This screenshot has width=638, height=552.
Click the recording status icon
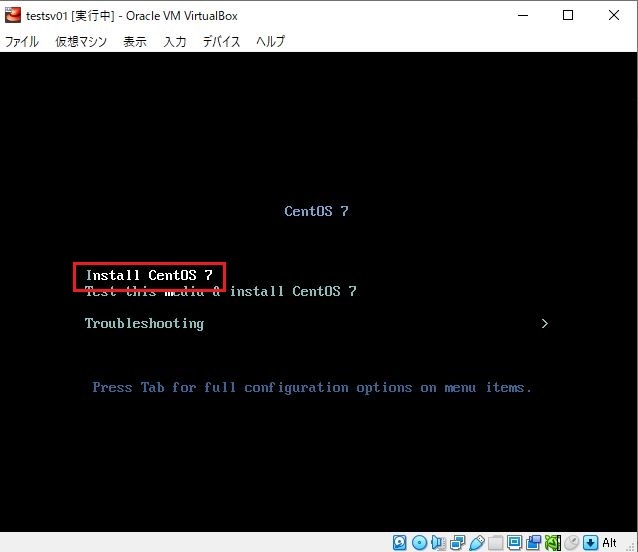coord(533,542)
